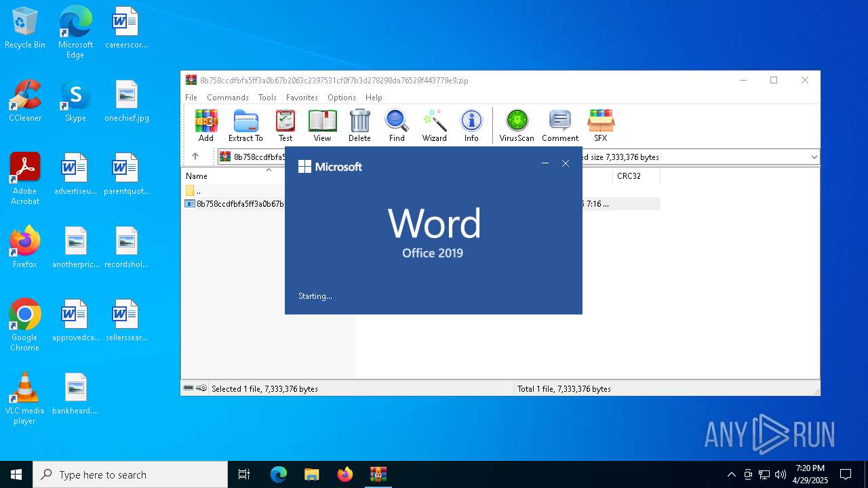The image size is (868, 488).
Task: Open the File menu in WinRAR
Action: click(x=191, y=98)
